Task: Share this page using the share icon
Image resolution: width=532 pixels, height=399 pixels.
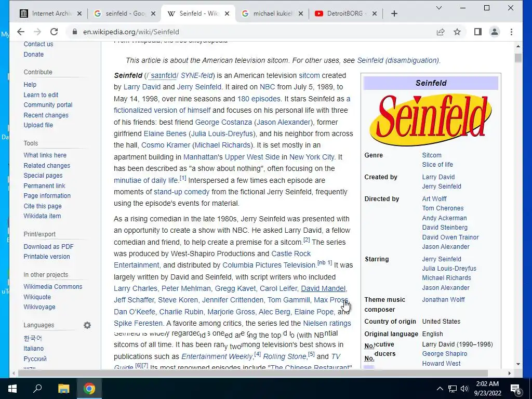Action: (441, 32)
